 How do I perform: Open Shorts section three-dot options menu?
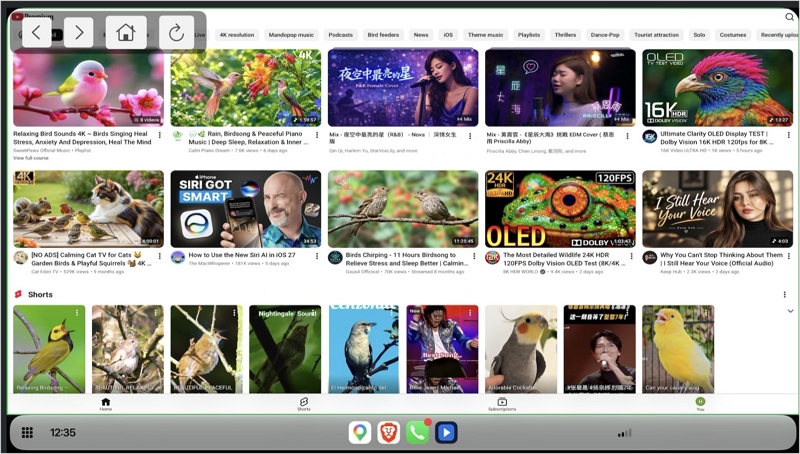(x=784, y=294)
